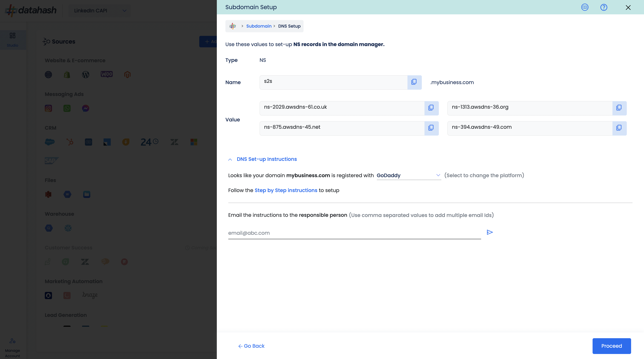Select the Salesforce CRM source
The image size is (644, 359).
point(49,142)
